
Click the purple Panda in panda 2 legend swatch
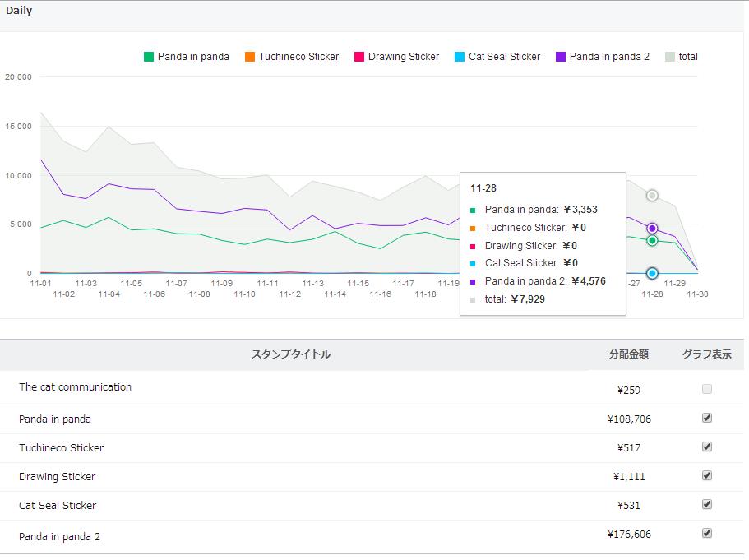coord(561,57)
